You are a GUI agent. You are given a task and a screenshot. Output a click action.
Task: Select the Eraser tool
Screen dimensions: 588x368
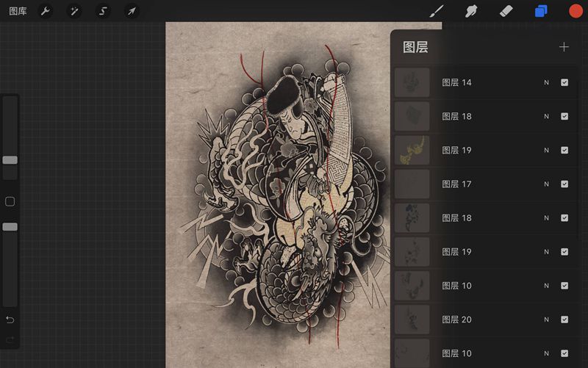coord(506,11)
